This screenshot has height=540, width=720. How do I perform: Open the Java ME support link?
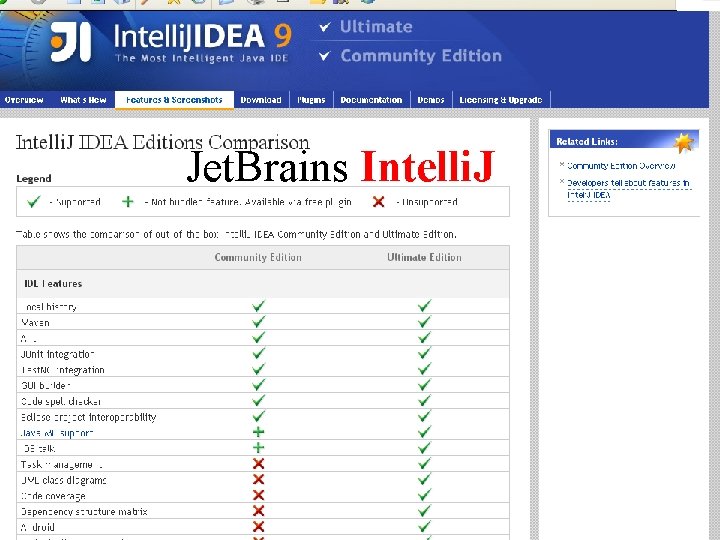pos(57,433)
